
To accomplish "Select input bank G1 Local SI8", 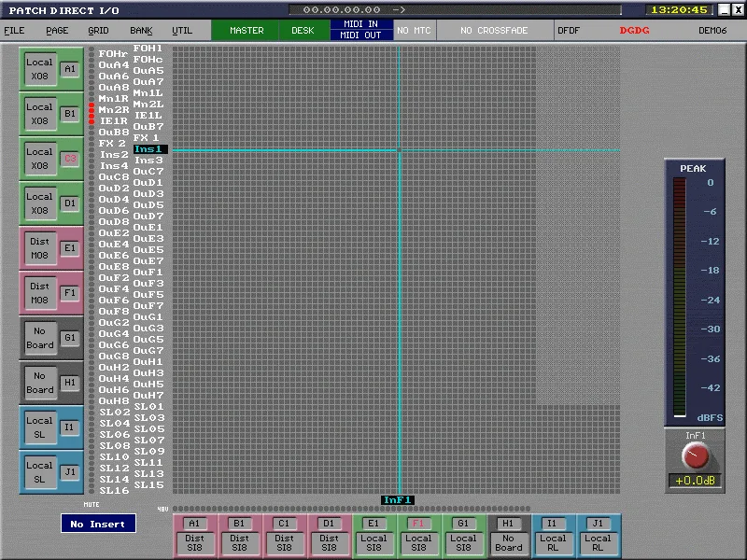I will [x=463, y=536].
